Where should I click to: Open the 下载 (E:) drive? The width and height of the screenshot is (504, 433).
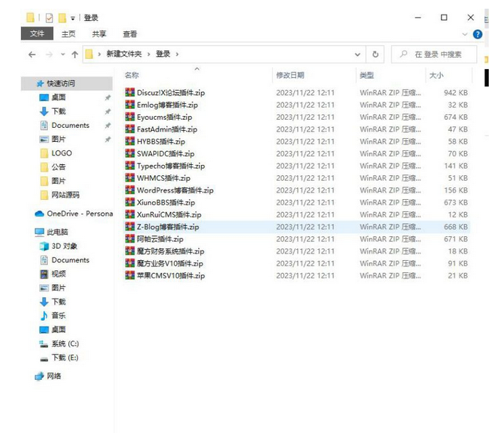pos(65,357)
